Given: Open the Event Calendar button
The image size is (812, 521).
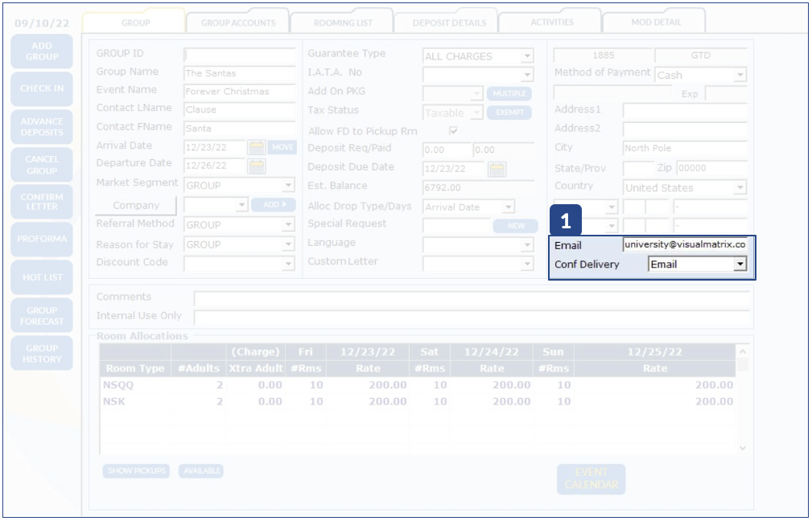Looking at the screenshot, I should click(x=591, y=478).
